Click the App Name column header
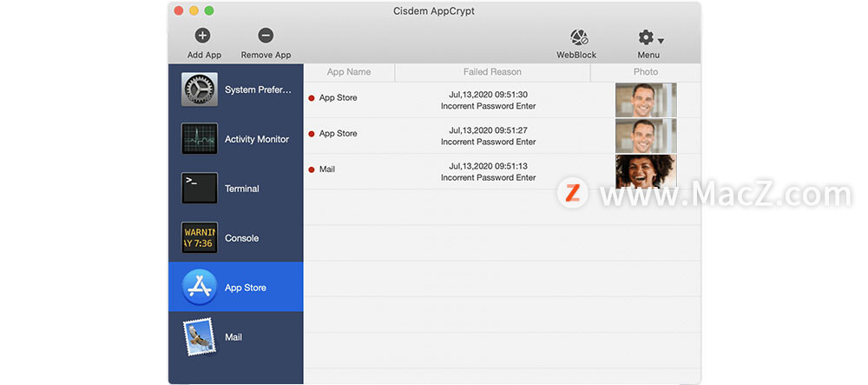 [349, 72]
